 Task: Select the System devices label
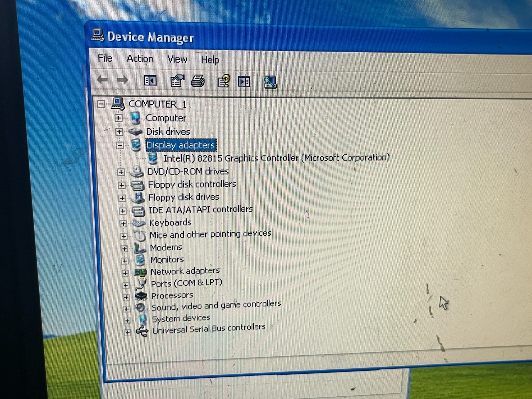point(181,318)
